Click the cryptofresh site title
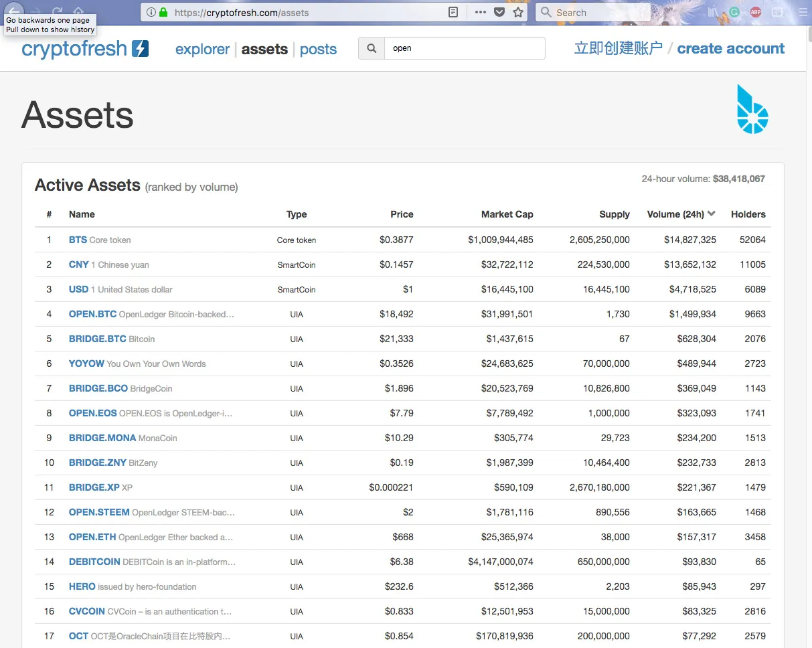The width and height of the screenshot is (812, 648). 74,49
